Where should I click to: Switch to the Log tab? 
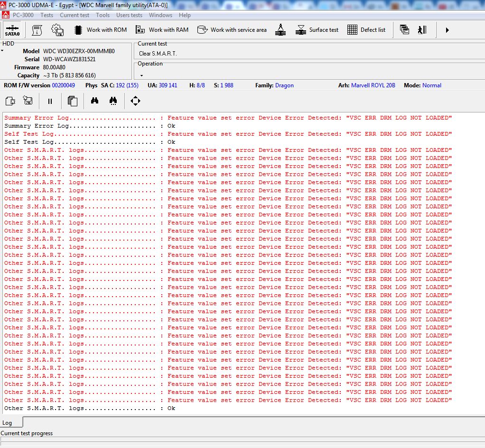pyautogui.click(x=7, y=423)
